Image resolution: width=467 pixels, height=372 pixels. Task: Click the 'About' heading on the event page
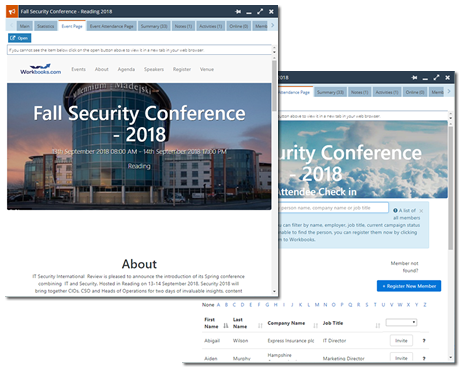click(x=139, y=264)
